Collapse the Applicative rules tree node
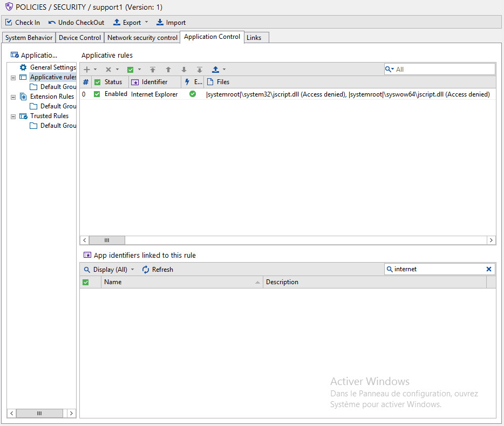The height and width of the screenshot is (426, 504). pyautogui.click(x=13, y=78)
